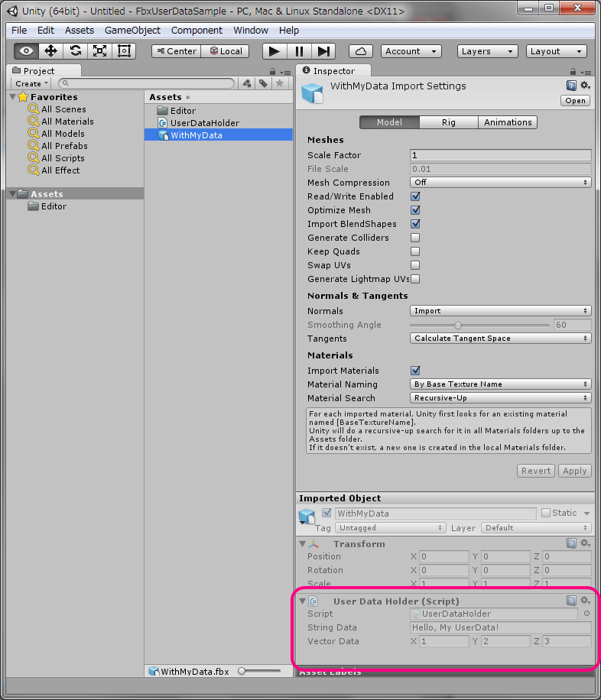
Task: Select the Scale tool
Action: click(99, 51)
